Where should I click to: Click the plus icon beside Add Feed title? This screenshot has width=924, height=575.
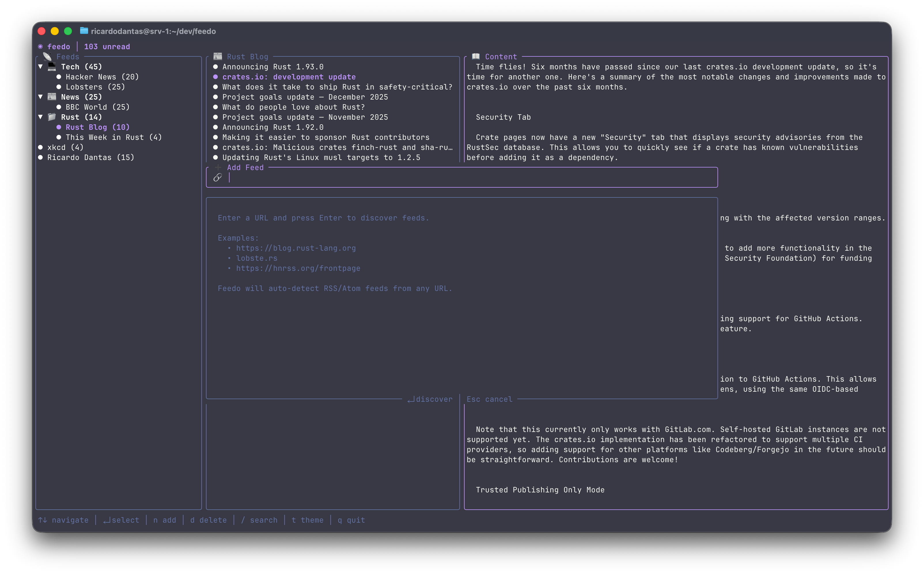(218, 167)
